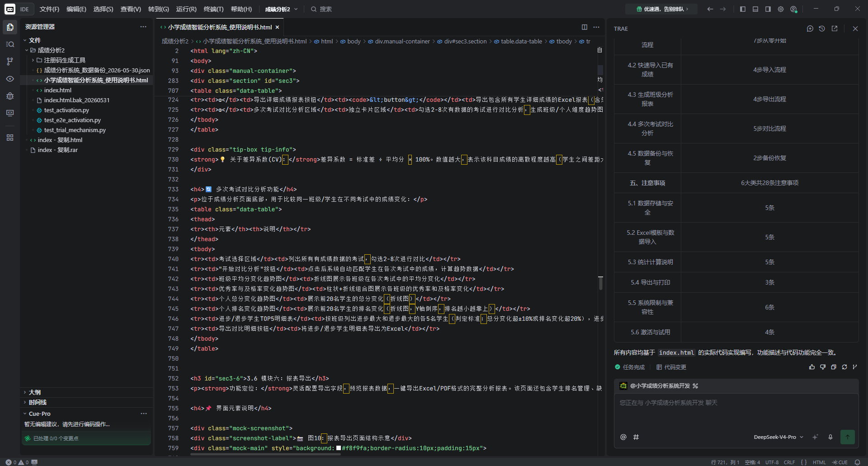Give thumbs up to the response
The image size is (868, 466).
coord(812,367)
